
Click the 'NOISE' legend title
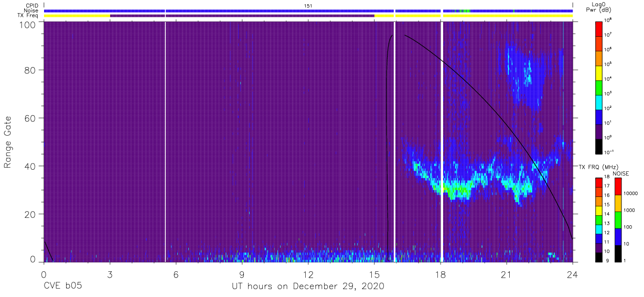point(620,173)
